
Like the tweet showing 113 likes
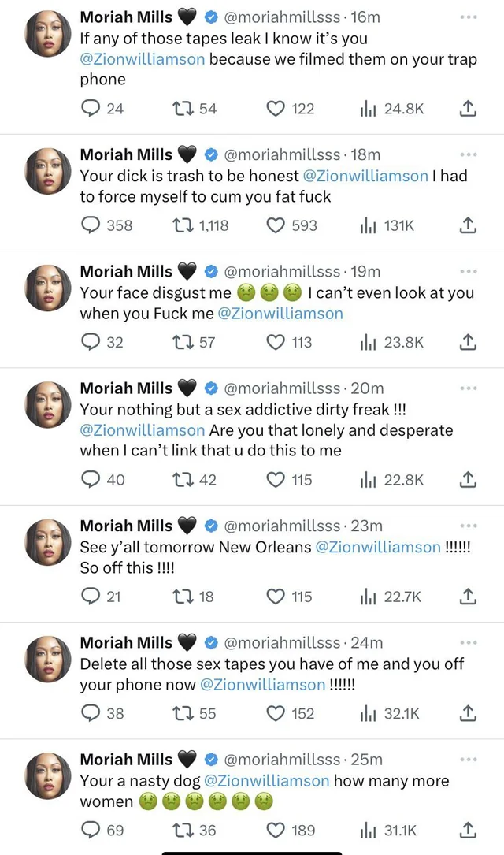tap(276, 342)
